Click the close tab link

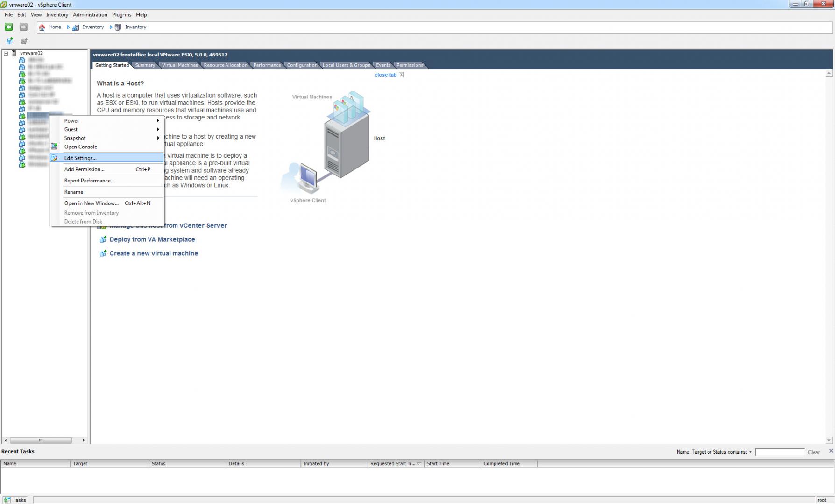coord(385,75)
